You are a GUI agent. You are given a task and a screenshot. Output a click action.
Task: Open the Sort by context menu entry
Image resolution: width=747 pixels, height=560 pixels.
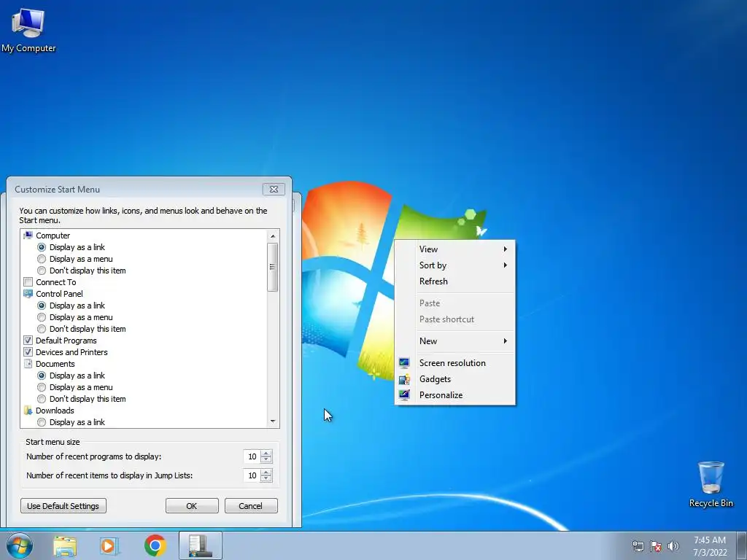(455, 265)
